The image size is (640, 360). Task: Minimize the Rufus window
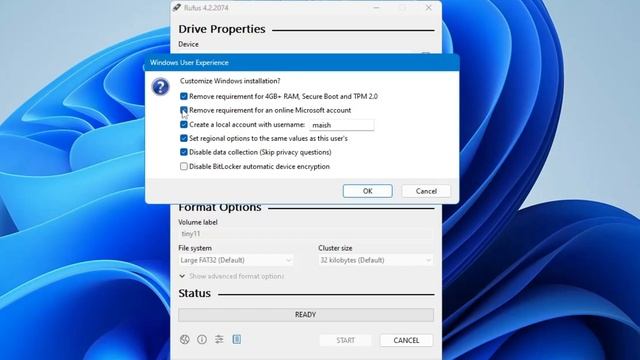pyautogui.click(x=376, y=8)
